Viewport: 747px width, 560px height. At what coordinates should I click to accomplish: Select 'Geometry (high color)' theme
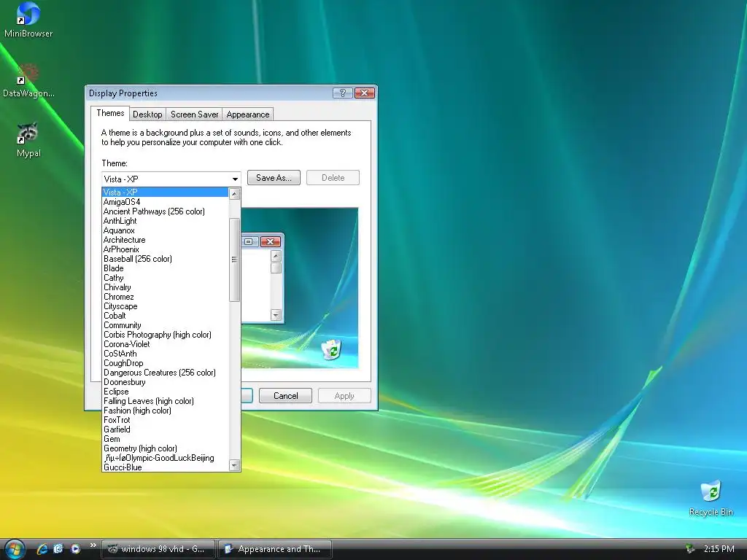pyautogui.click(x=166, y=448)
